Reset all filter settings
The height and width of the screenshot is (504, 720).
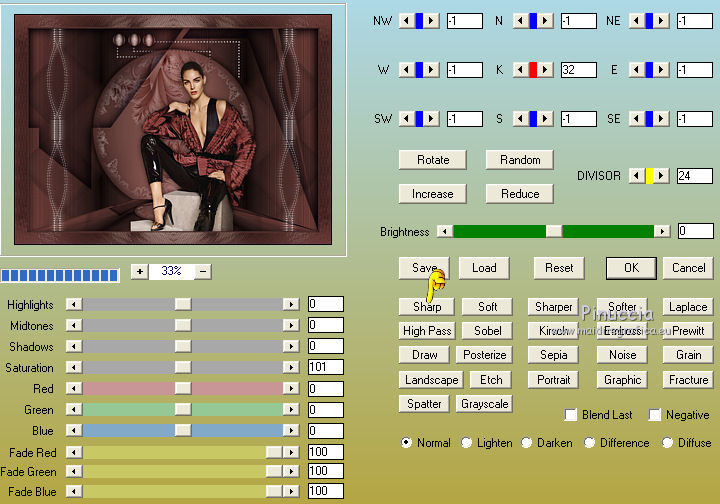tap(559, 268)
